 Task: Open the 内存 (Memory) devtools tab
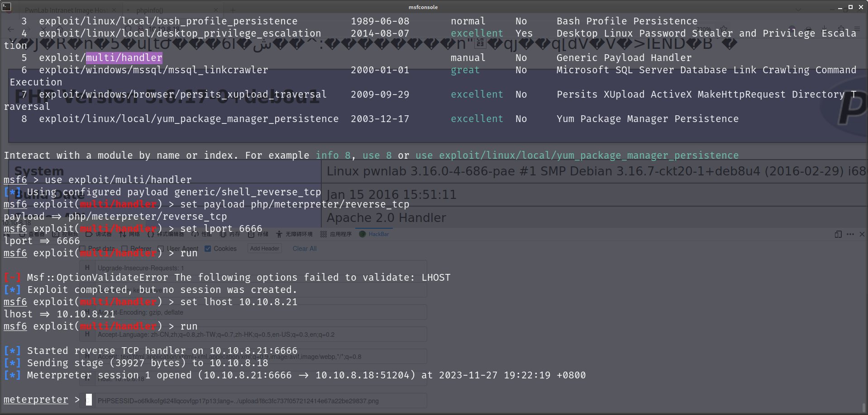click(230, 234)
